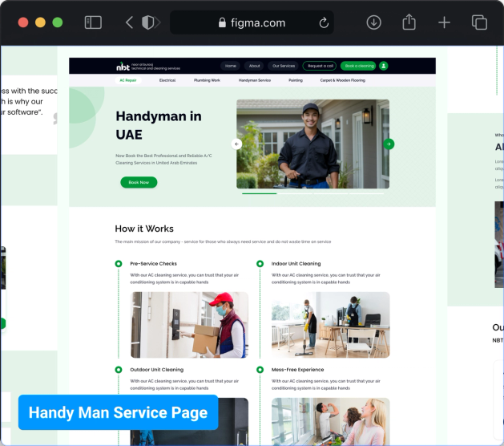Open the About nav item

click(254, 66)
